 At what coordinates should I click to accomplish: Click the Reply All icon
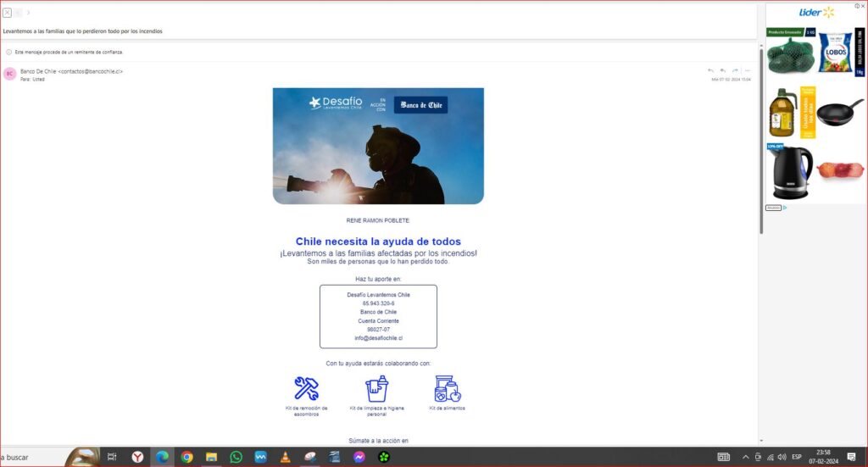click(723, 71)
